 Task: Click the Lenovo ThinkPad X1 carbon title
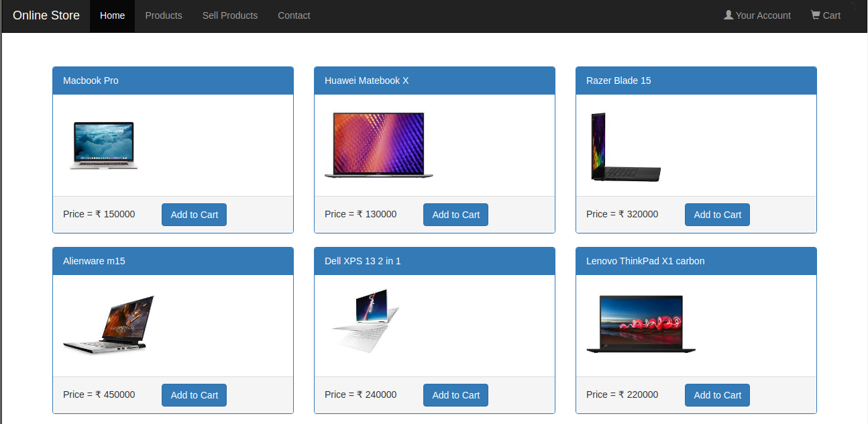645,261
